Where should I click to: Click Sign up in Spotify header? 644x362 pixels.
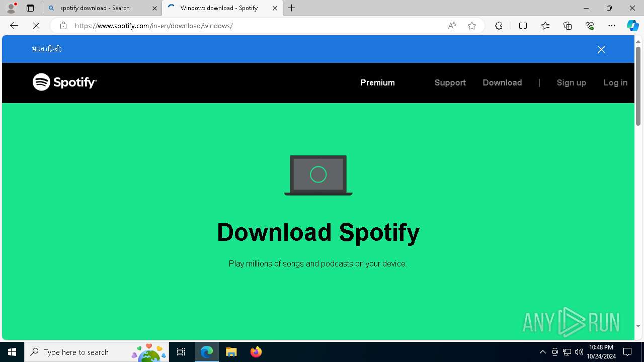tap(571, 82)
